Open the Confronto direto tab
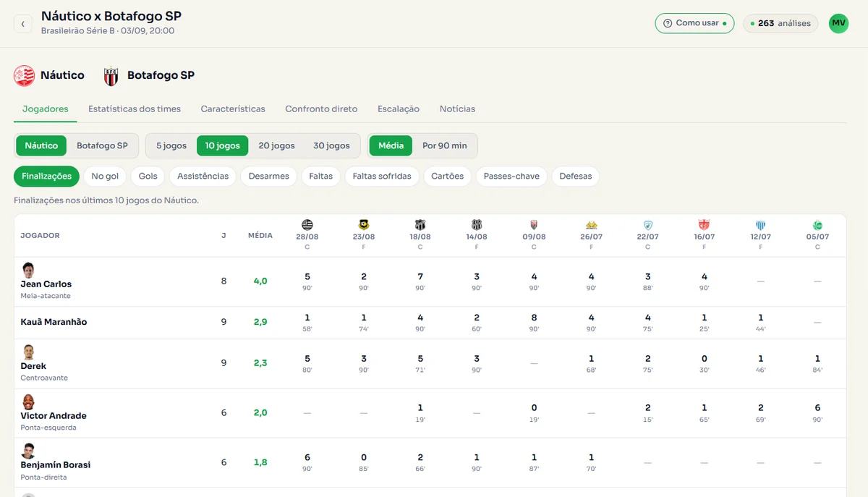The image size is (868, 497). tap(321, 109)
